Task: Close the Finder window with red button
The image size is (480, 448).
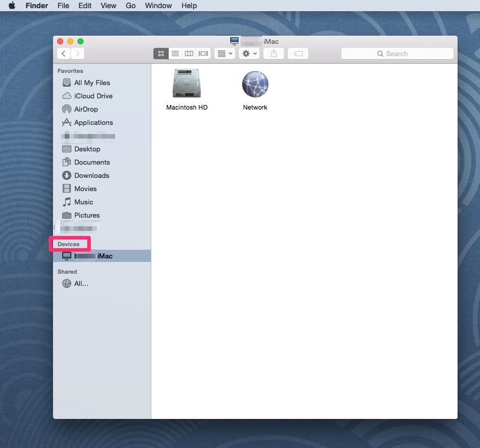Action: (60, 41)
